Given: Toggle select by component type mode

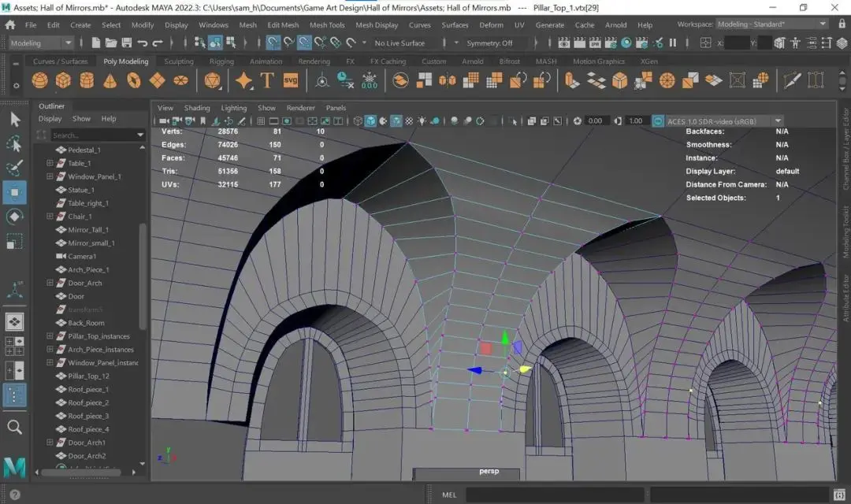Looking at the screenshot, I should click(x=231, y=43).
